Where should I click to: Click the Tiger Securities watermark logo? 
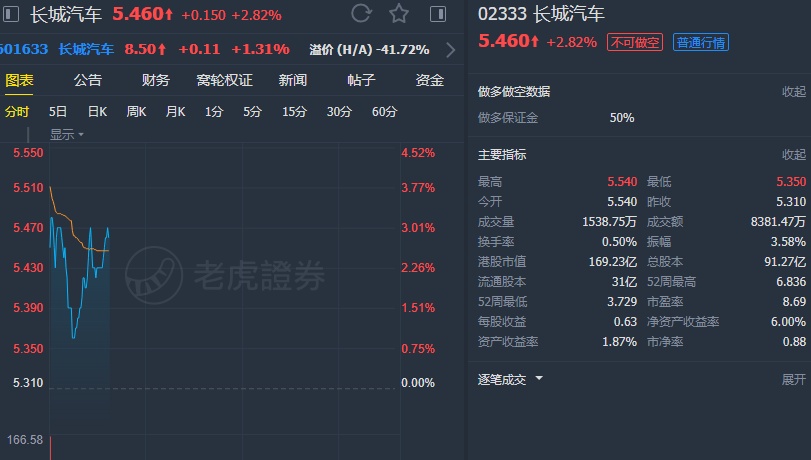[232, 268]
